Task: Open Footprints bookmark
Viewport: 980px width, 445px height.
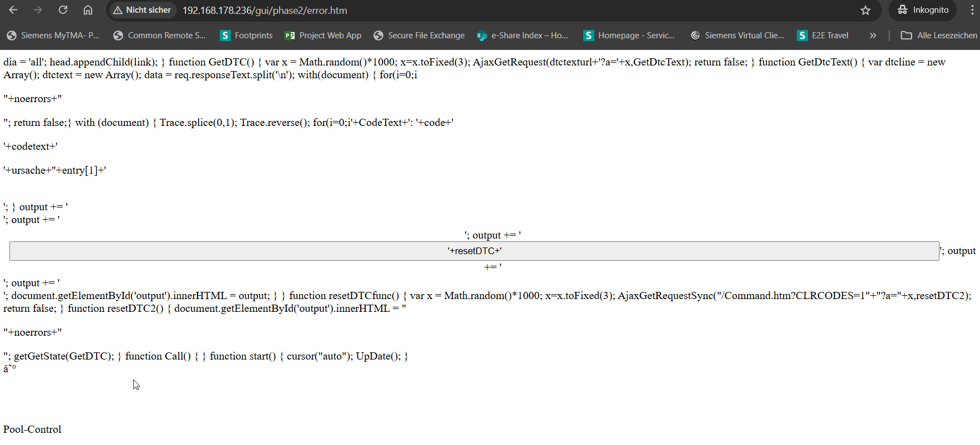Action: tap(246, 36)
